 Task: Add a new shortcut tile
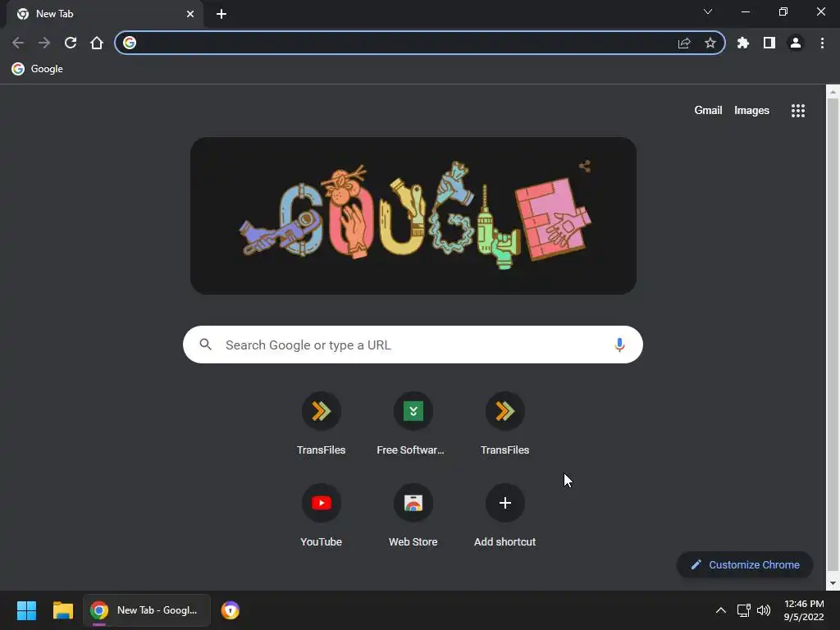tap(504, 515)
